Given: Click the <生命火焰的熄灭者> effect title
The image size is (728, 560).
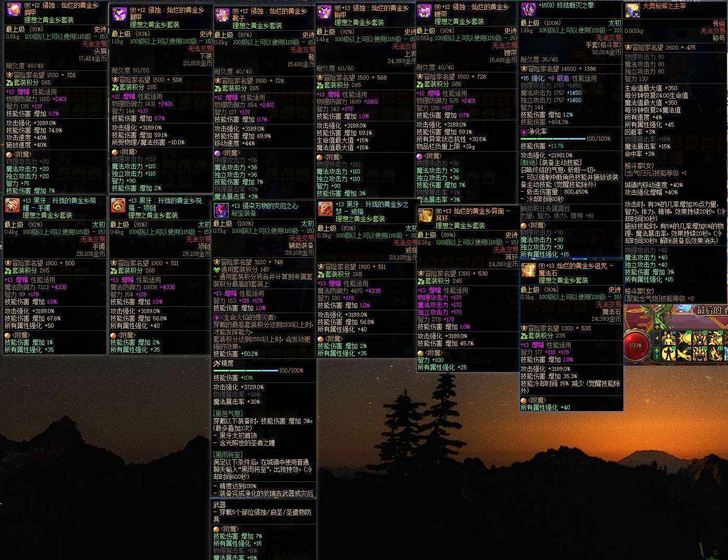Looking at the screenshot, I should [245, 317].
